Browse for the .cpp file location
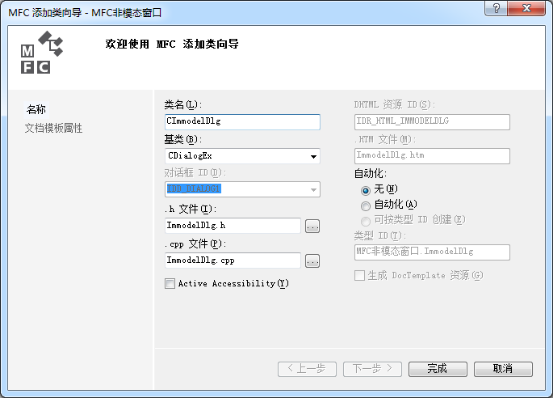Image resolution: width=554 pixels, height=398 pixels. pyautogui.click(x=312, y=261)
